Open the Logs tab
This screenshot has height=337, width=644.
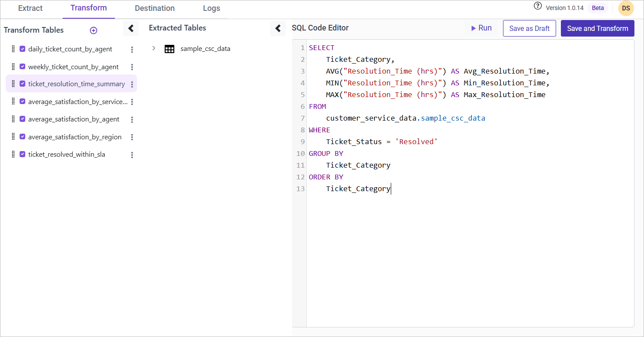(x=211, y=8)
